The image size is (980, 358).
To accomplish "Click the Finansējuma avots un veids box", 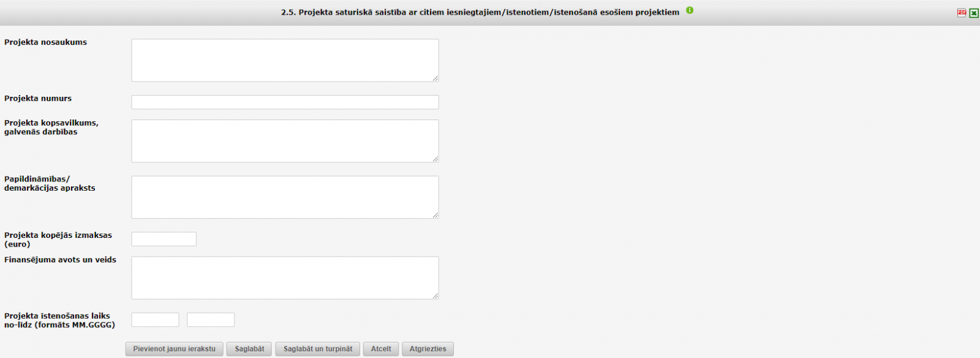I will 285,278.
